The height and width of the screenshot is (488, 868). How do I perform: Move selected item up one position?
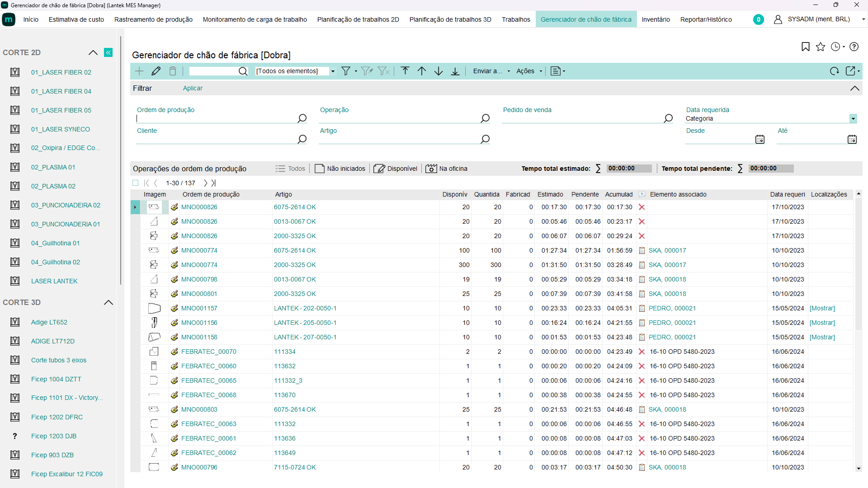click(422, 71)
